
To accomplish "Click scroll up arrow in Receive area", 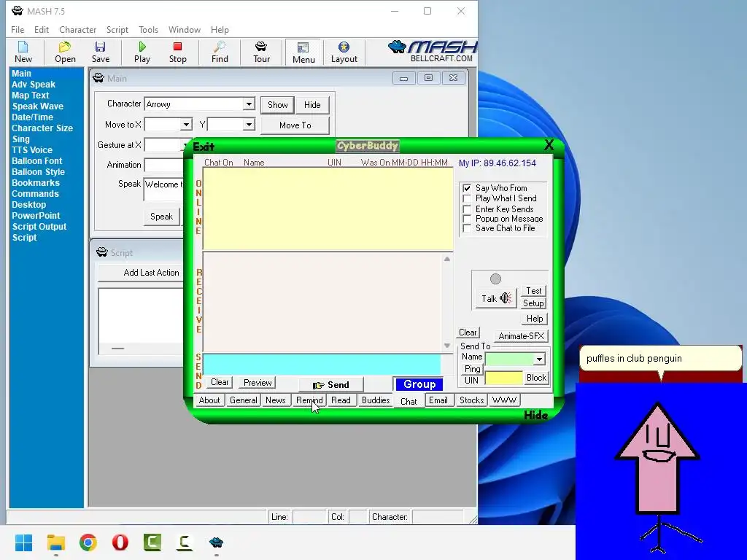I will 447,259.
